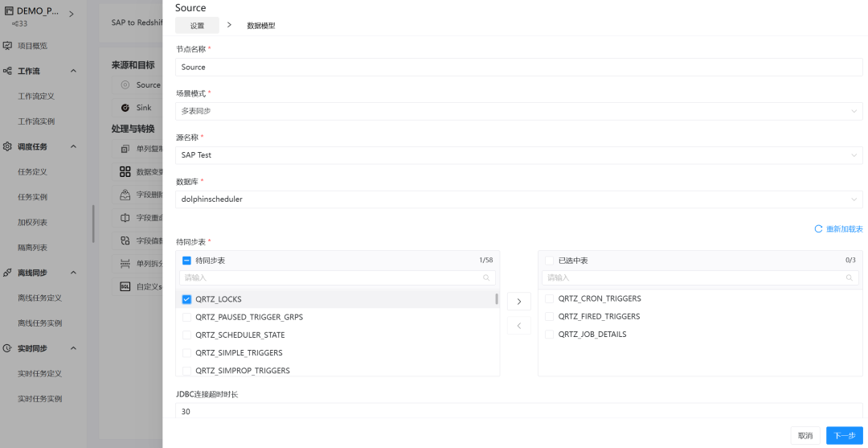Viewport: 868px width, 448px height.
Task: Check the QRTZ_SIMPROP_TRIGGERS checkbox
Action: pos(186,371)
